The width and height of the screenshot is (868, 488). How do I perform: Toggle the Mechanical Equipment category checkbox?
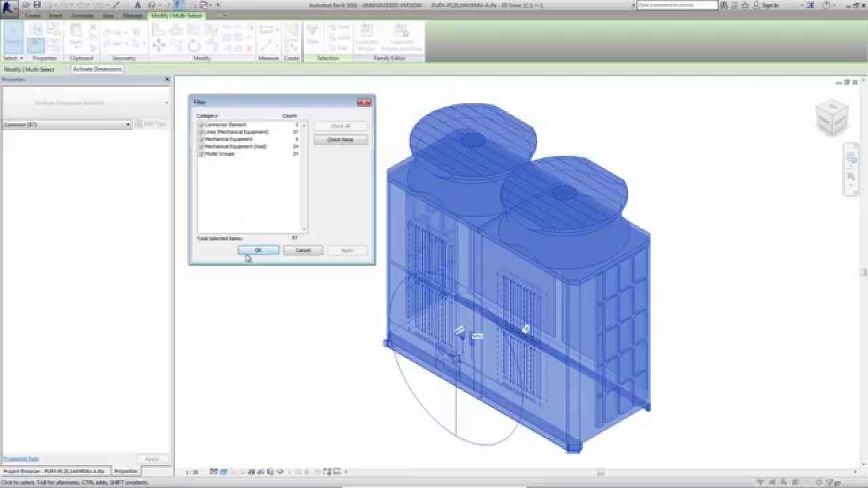[201, 139]
